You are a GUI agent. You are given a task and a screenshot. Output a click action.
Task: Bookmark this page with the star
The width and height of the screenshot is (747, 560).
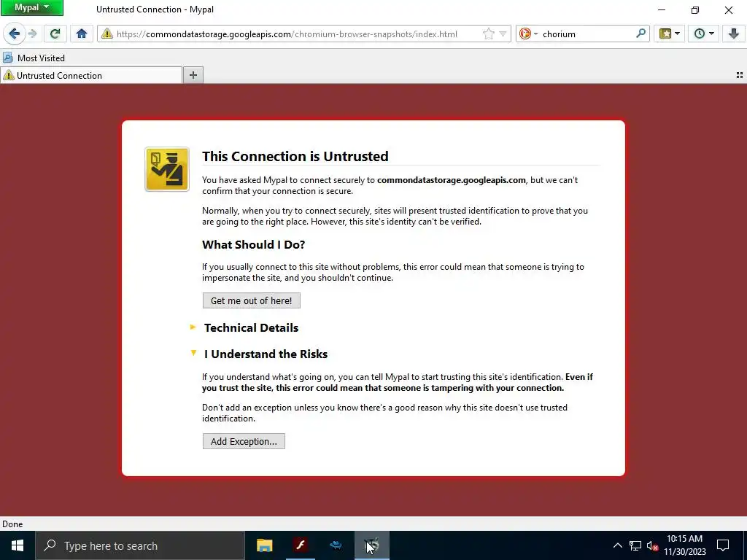coord(488,34)
